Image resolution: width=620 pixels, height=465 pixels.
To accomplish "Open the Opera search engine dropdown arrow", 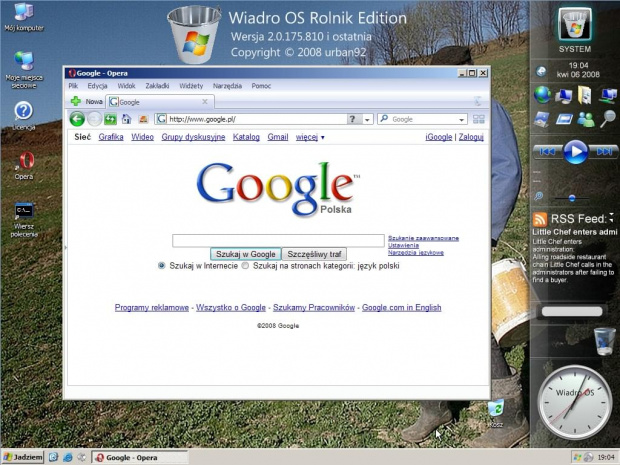I will pyautogui.click(x=461, y=119).
